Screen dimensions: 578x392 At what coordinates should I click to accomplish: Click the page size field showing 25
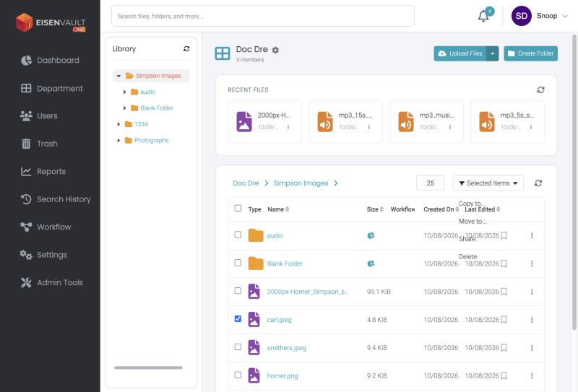(x=430, y=183)
